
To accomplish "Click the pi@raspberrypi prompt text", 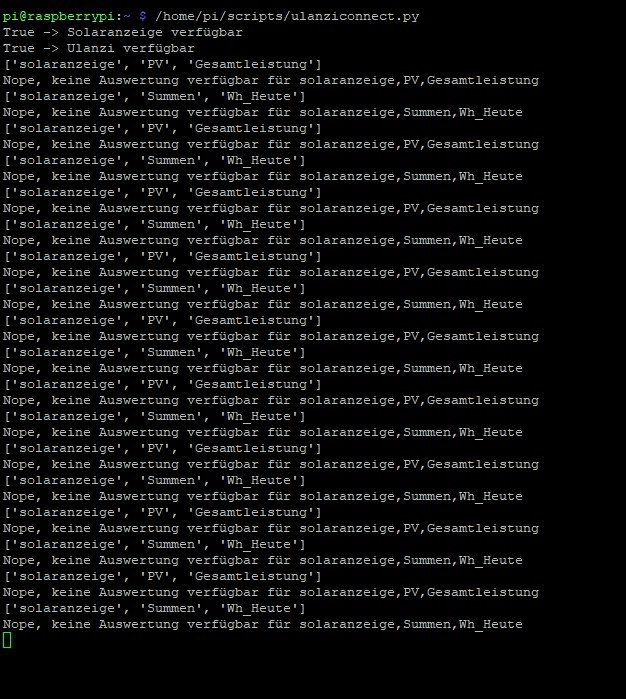I will tap(59, 16).
